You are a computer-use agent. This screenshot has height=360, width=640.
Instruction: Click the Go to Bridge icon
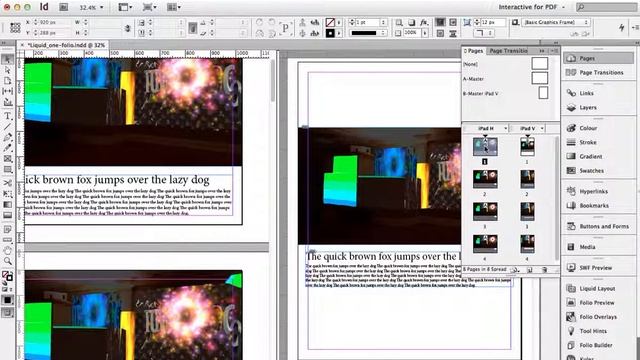coord(63,7)
